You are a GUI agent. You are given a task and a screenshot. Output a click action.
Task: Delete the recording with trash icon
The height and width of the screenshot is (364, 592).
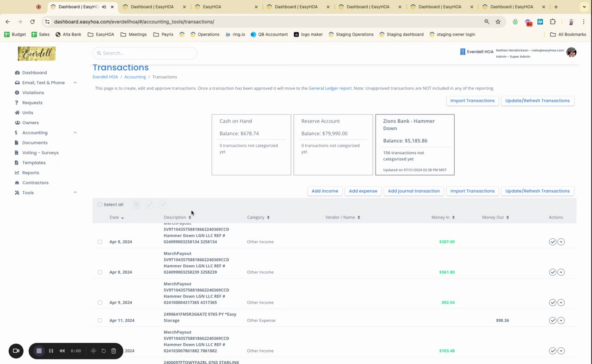114,351
